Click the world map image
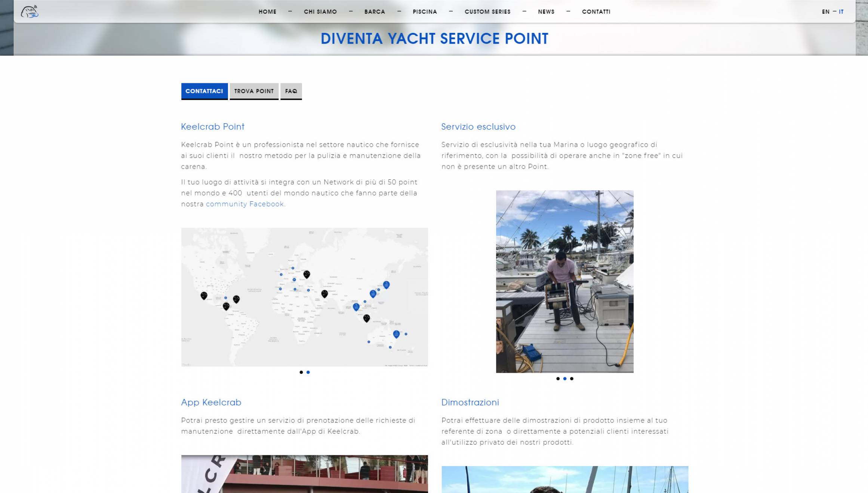Screen dimensions: 868x493 304,297
